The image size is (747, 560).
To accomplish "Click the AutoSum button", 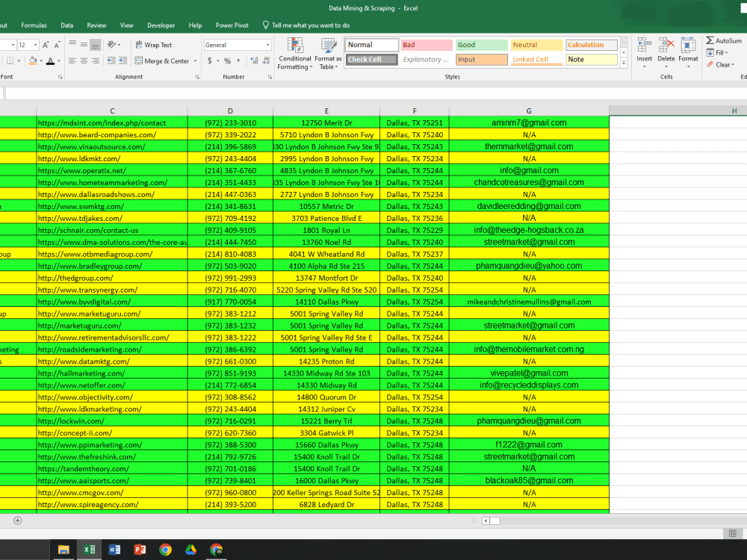I will [724, 41].
